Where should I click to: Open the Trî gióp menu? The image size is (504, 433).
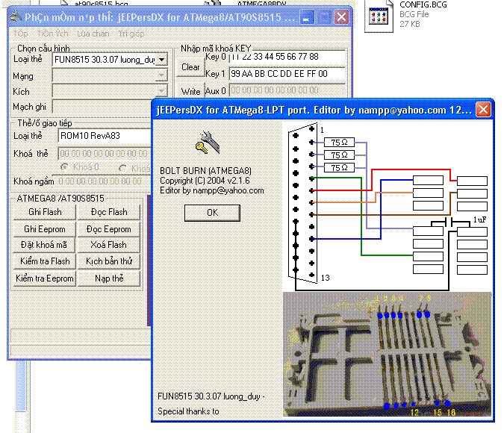131,34
